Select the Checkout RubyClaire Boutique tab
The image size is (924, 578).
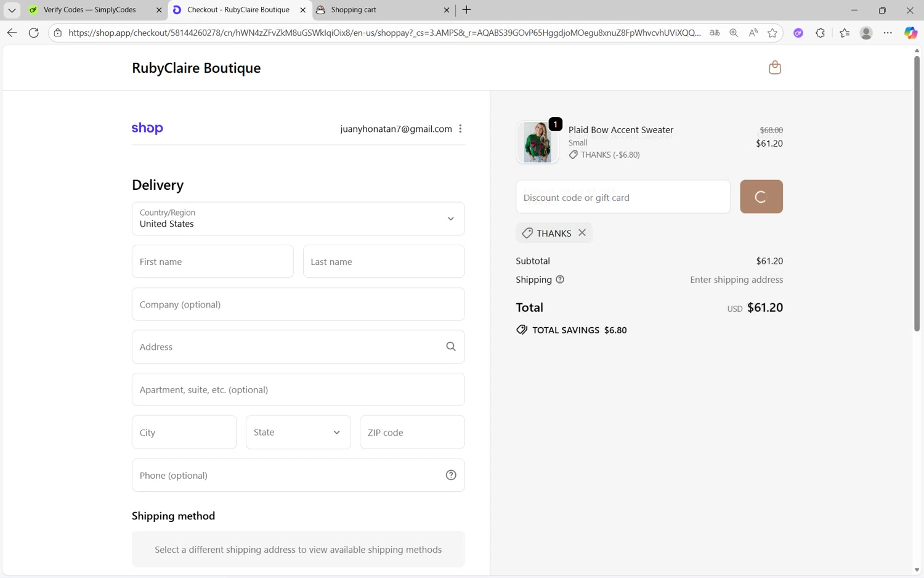[239, 10]
